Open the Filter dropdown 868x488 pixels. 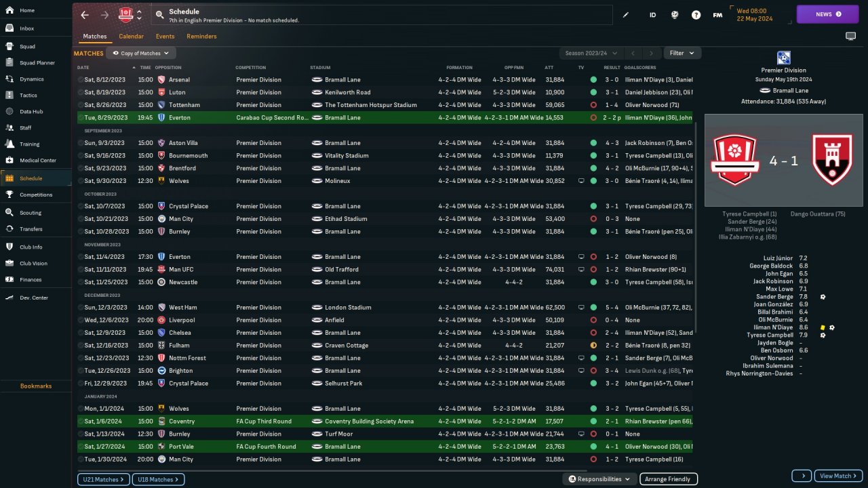tap(682, 53)
